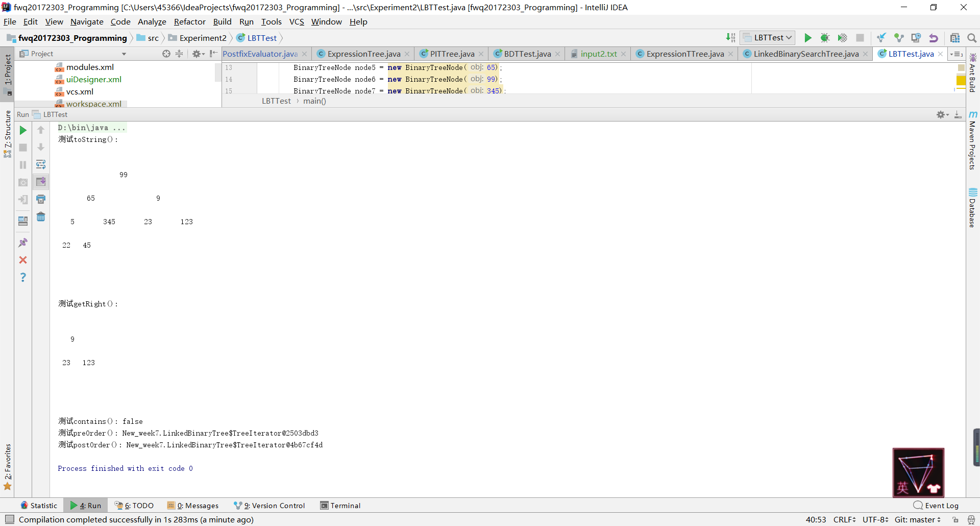Close the BDTTest.java tab
This screenshot has width=980, height=526.
(557, 54)
